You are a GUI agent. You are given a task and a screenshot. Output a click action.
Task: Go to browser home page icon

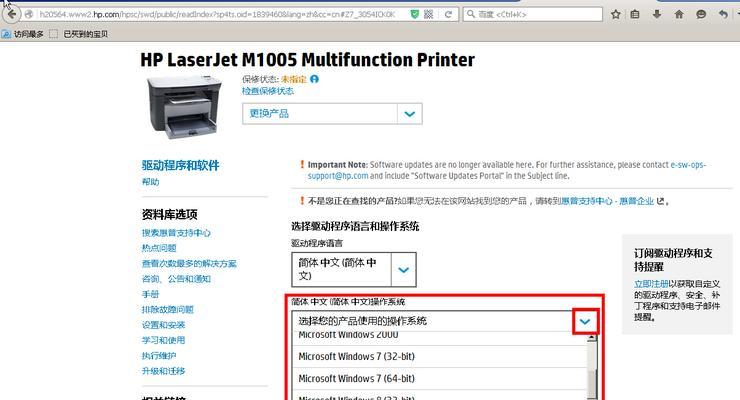(x=679, y=14)
